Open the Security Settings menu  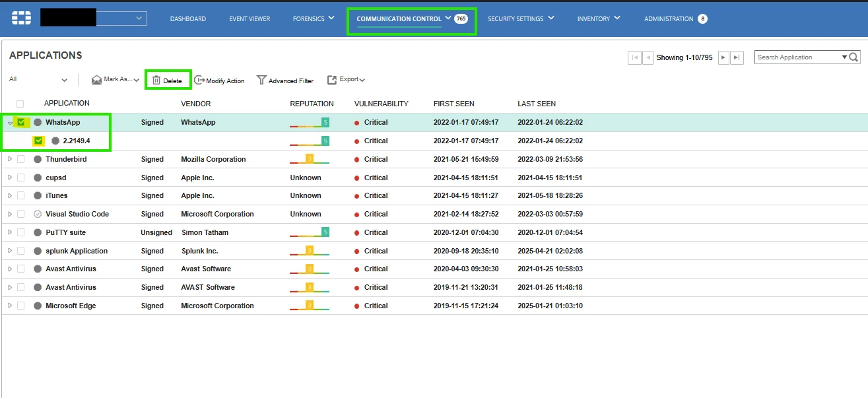[x=521, y=18]
